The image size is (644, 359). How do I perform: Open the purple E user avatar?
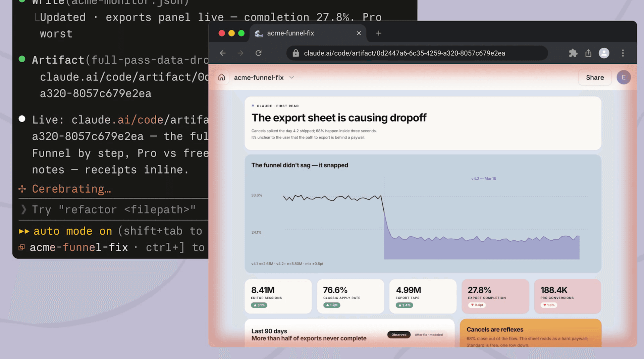pos(624,77)
